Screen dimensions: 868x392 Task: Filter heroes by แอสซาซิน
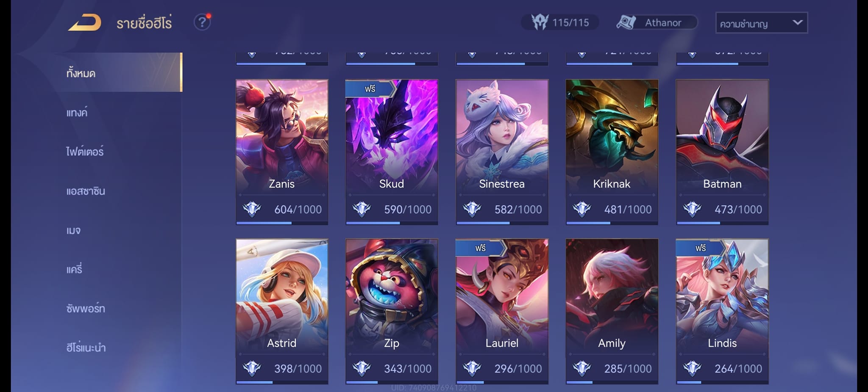pyautogui.click(x=86, y=191)
